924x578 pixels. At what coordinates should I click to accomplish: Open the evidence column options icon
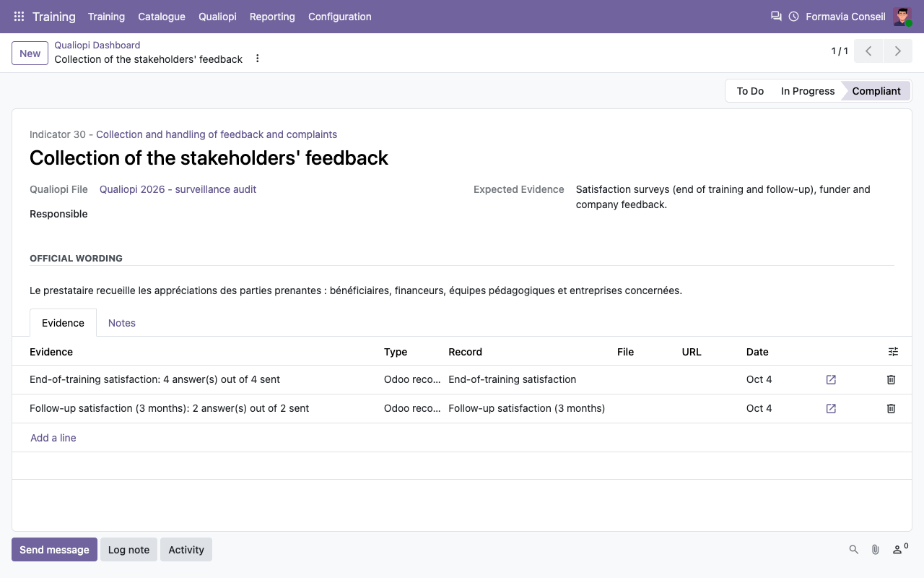pos(893,352)
